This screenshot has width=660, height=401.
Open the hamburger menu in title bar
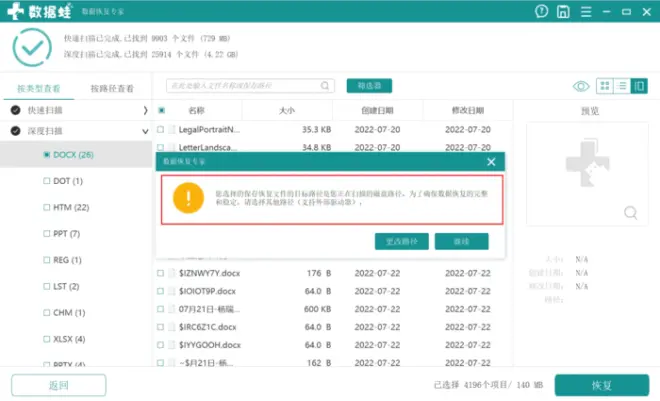click(x=586, y=12)
